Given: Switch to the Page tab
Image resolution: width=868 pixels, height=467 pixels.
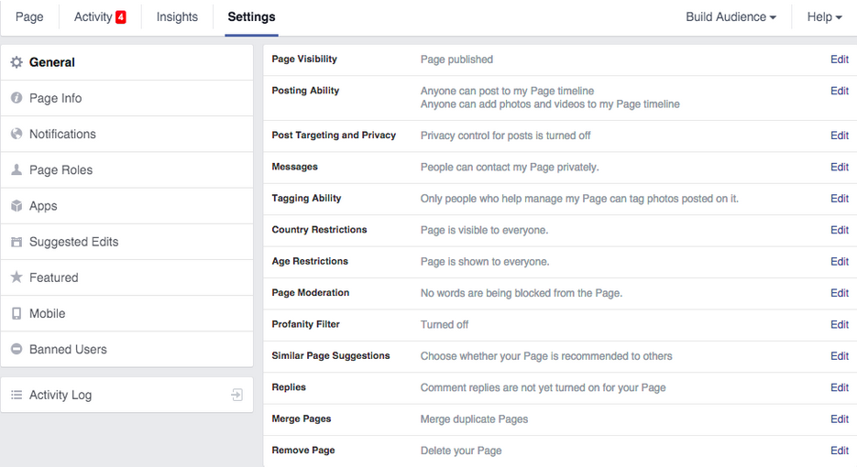Looking at the screenshot, I should point(29,17).
